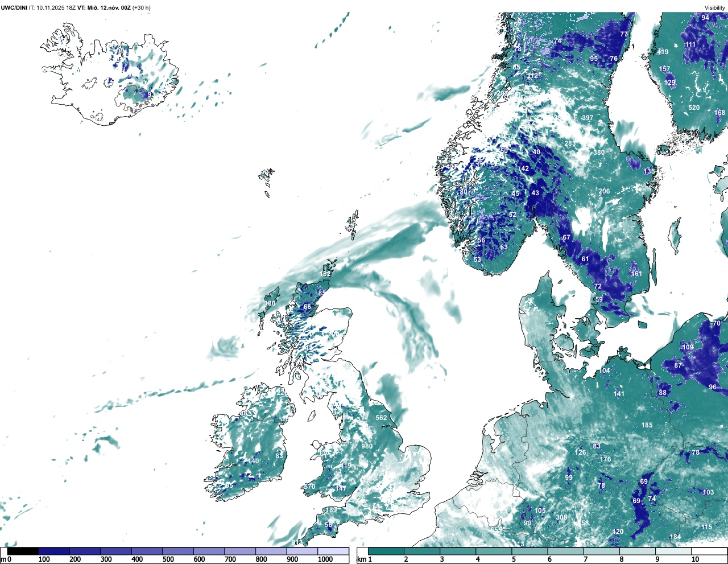Click the 'UWC/DINI' header label
The image size is (728, 564).
coord(14,7)
